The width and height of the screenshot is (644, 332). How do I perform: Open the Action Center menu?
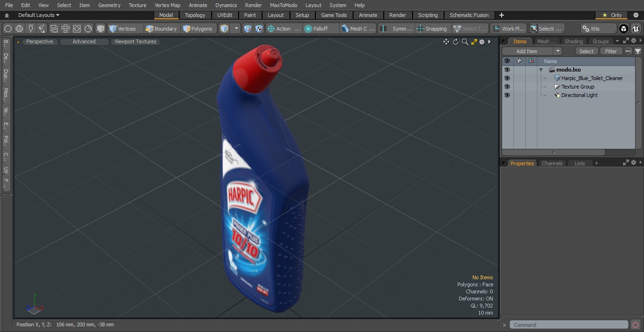tap(284, 29)
